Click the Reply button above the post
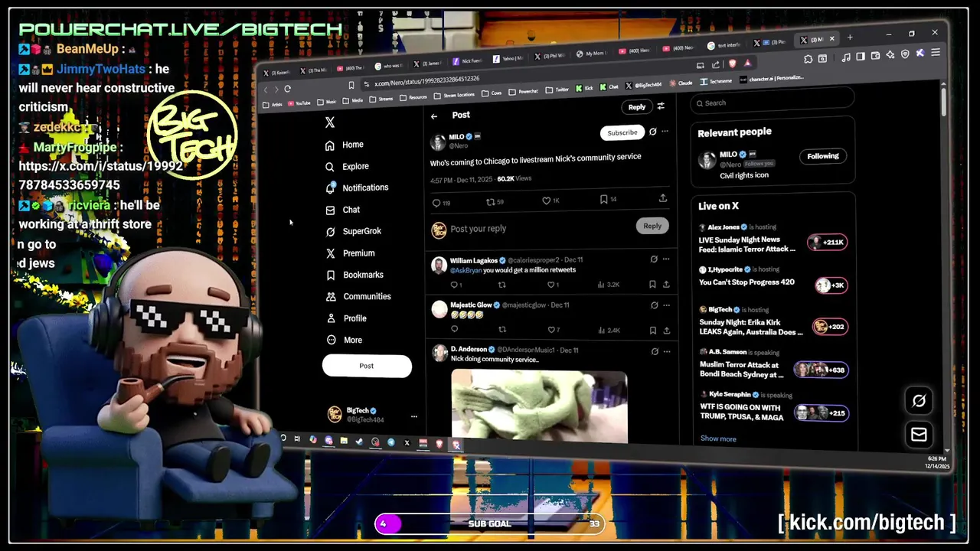The width and height of the screenshot is (980, 551). pyautogui.click(x=637, y=107)
